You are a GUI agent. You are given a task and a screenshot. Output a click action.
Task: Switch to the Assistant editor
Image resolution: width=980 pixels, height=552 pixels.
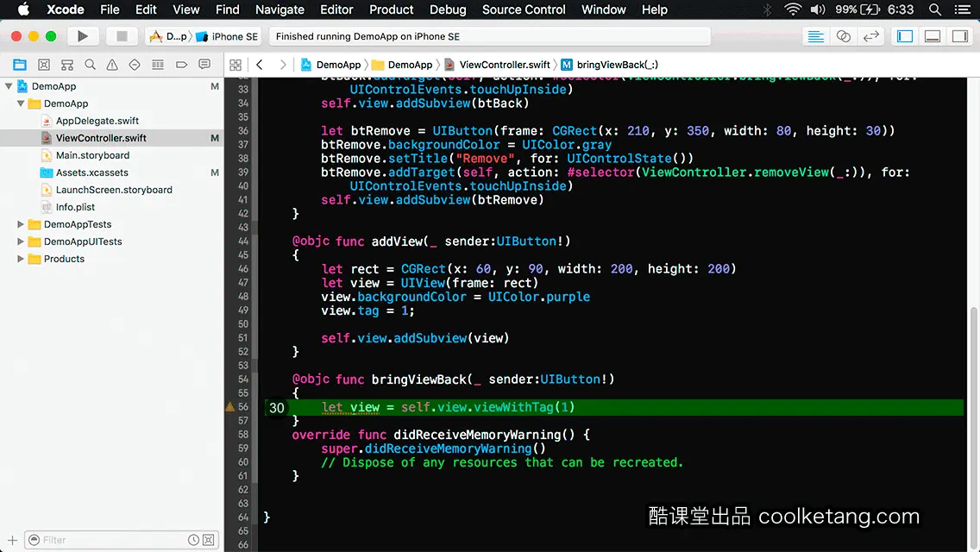pyautogui.click(x=843, y=36)
